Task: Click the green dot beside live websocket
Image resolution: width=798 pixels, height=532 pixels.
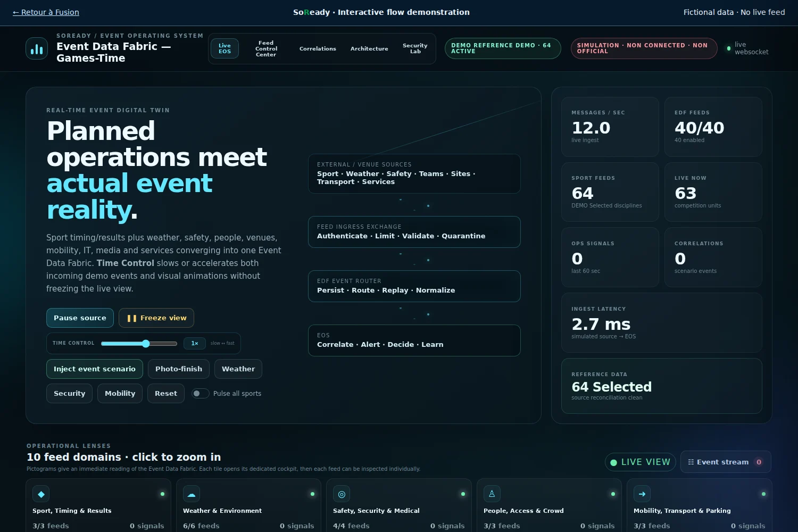Action: pyautogui.click(x=729, y=48)
